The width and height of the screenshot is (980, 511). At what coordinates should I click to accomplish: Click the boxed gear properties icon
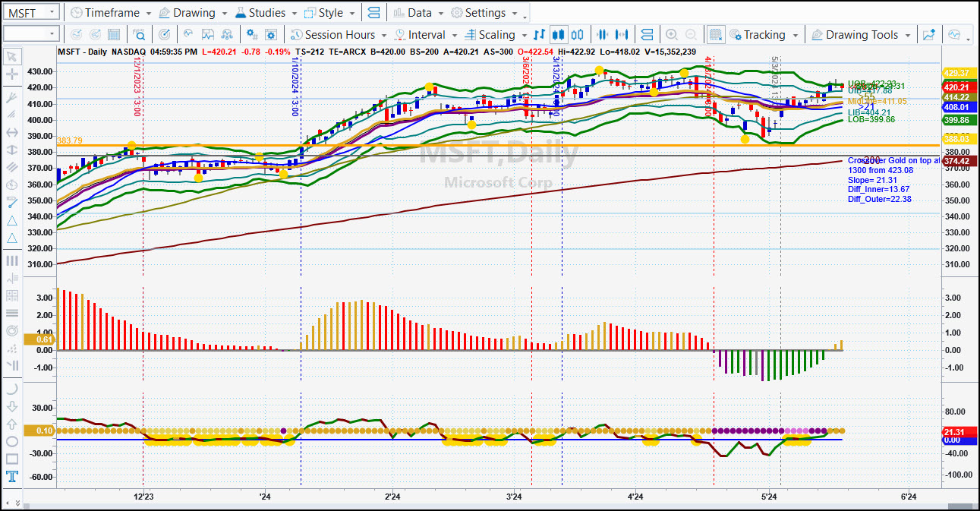[270, 35]
